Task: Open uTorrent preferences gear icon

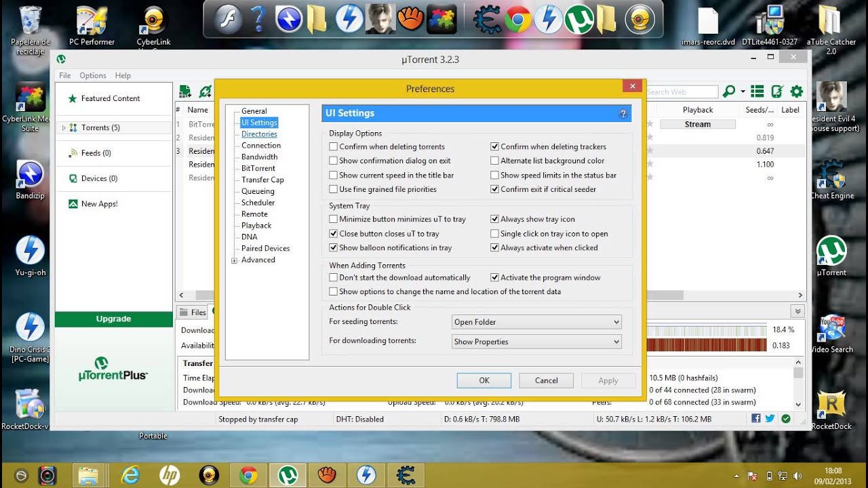Action: tap(797, 91)
